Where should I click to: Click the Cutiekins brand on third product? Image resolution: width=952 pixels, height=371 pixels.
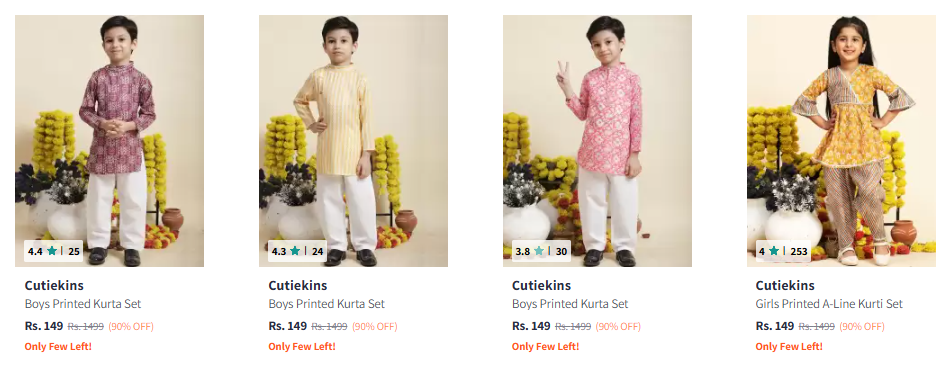point(541,285)
